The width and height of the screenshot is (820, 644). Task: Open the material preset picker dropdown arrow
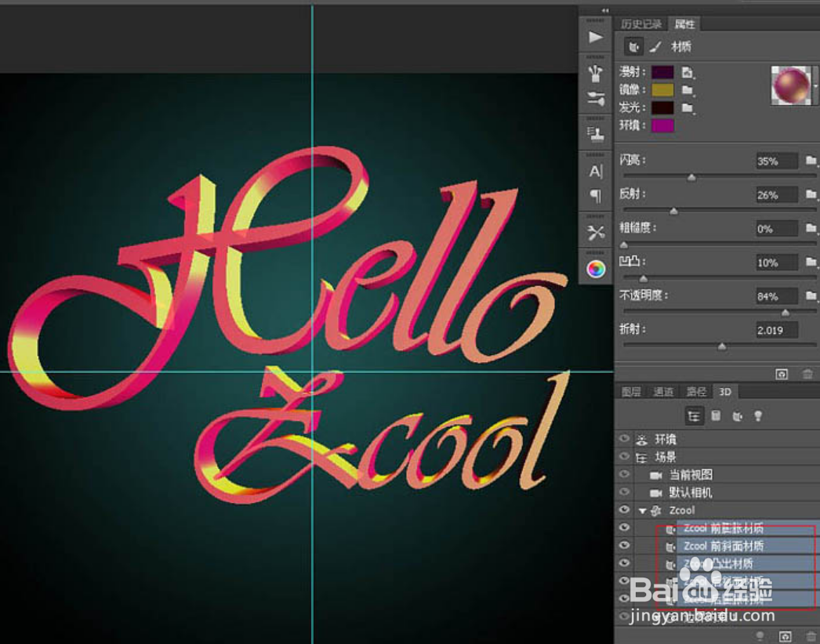pyautogui.click(x=816, y=85)
